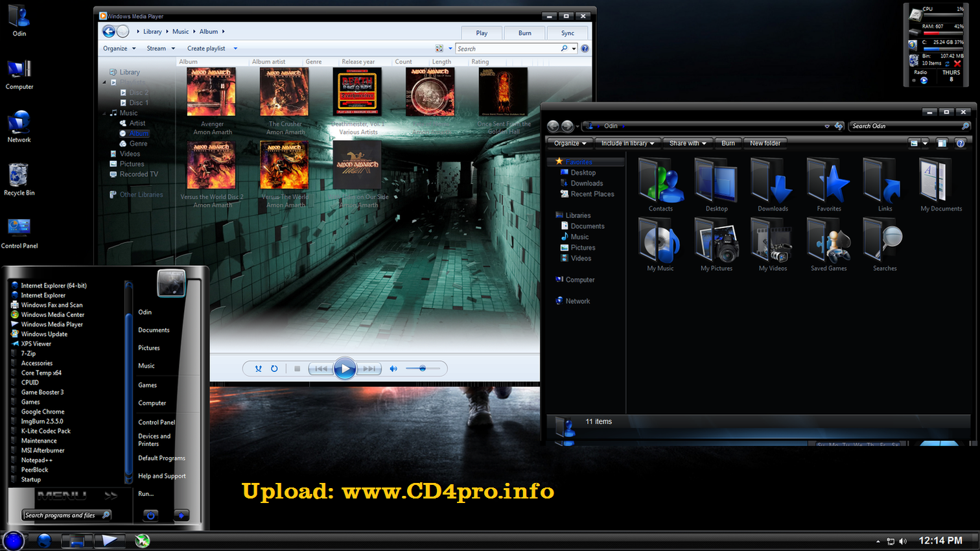980x551 pixels.
Task: Switch to the Burn tab in Media Player
Action: 525,33
